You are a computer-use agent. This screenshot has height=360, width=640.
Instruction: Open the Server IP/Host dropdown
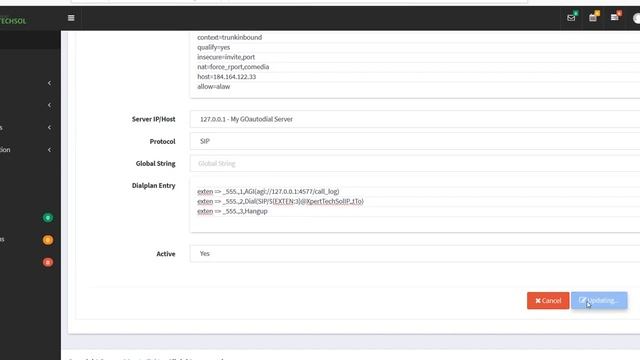point(415,119)
